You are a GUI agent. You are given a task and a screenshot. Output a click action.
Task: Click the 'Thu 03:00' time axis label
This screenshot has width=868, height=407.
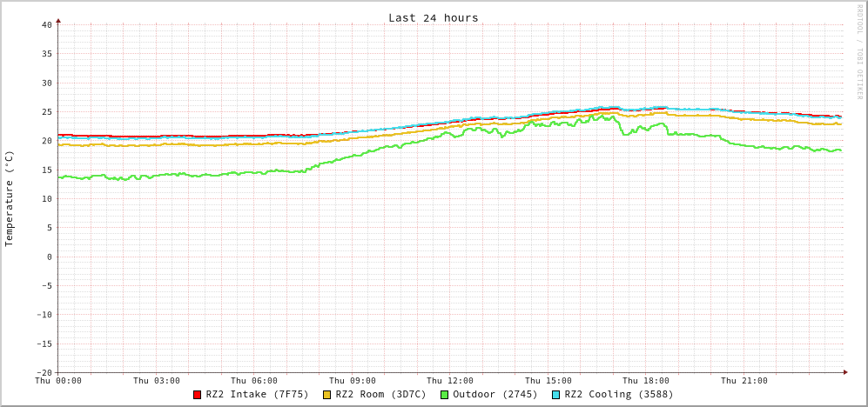[157, 380]
